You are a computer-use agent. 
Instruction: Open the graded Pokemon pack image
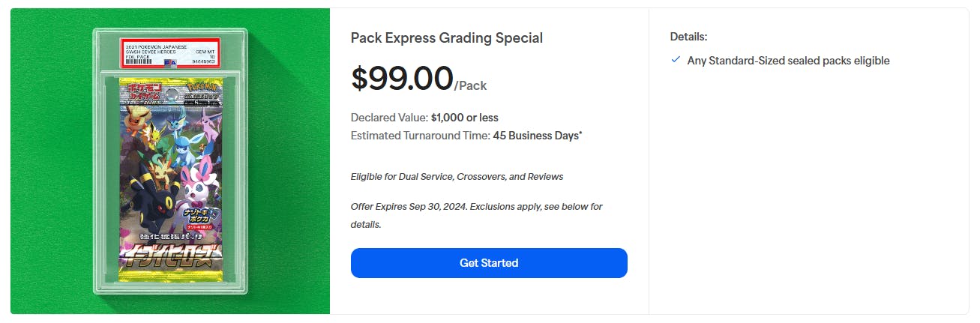pos(170,161)
